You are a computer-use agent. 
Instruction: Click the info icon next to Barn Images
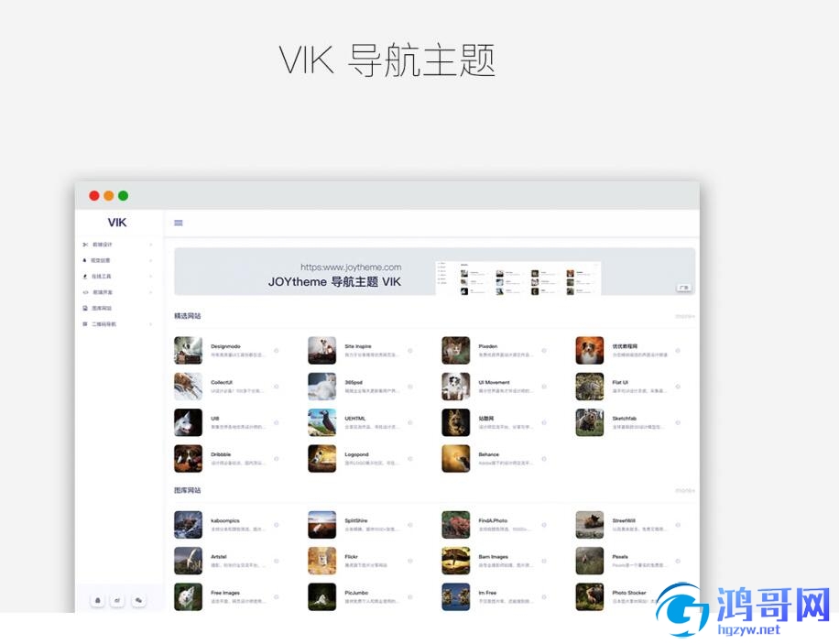(544, 561)
